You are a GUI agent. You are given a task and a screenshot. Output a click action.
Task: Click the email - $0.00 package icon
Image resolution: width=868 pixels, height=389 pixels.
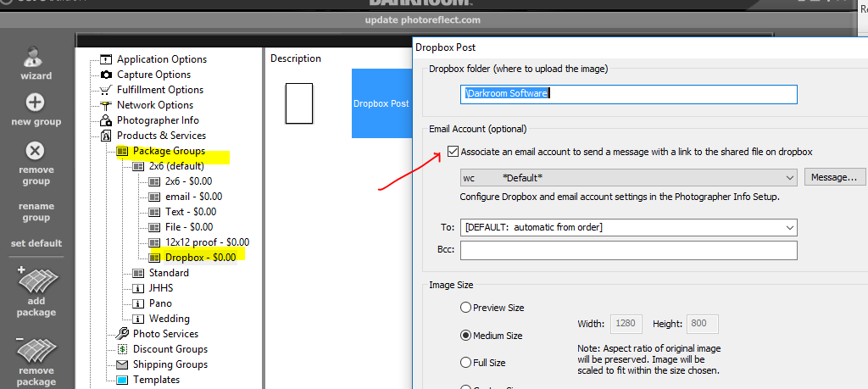click(x=154, y=197)
